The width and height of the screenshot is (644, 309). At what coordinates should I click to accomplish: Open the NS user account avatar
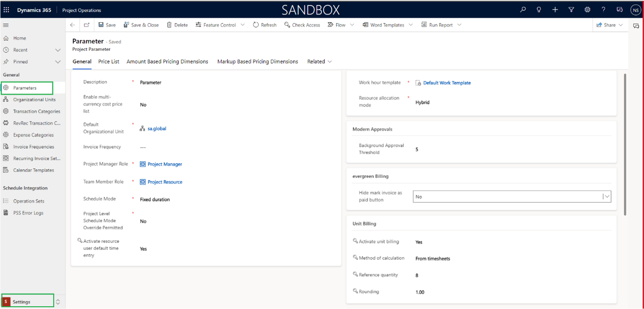(636, 10)
